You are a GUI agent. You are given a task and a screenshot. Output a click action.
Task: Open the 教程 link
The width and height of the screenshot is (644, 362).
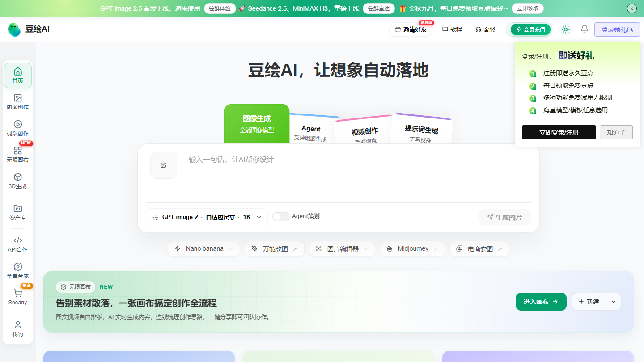coord(452,29)
